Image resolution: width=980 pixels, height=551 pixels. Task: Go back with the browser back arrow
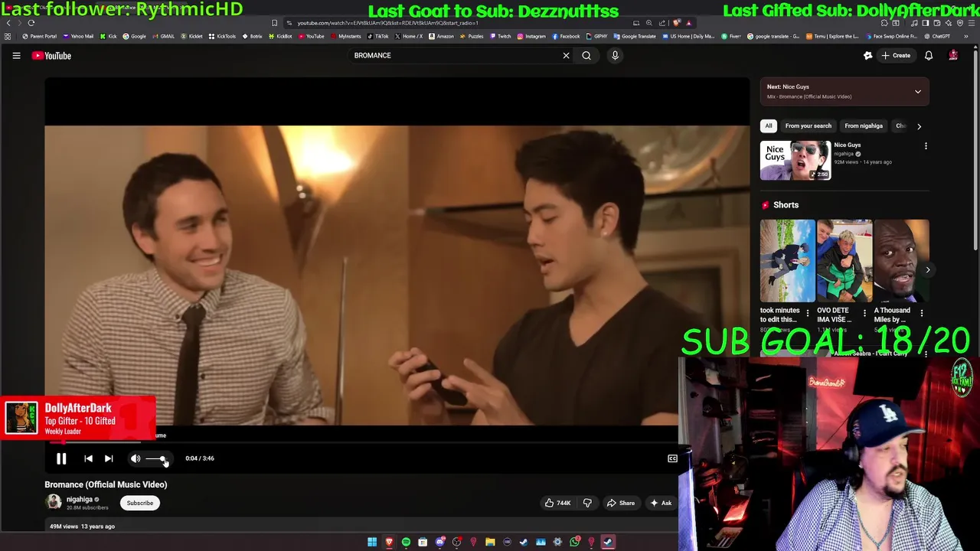[x=8, y=23]
